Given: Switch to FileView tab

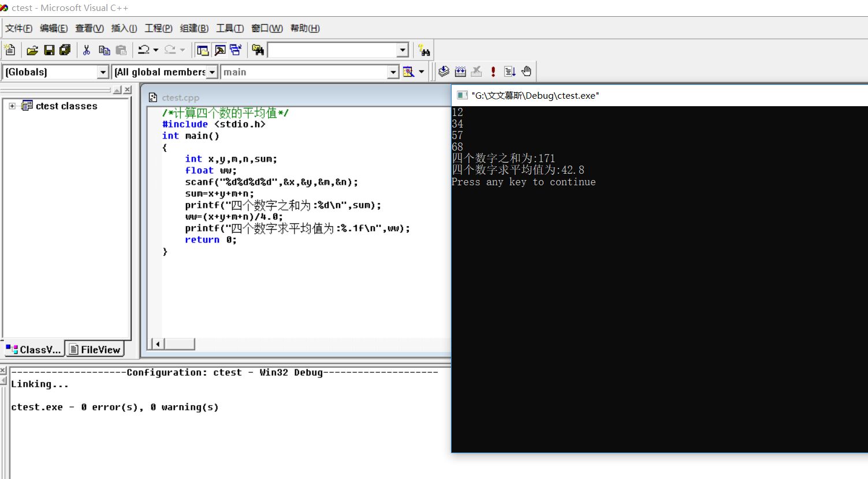Looking at the screenshot, I should (95, 349).
